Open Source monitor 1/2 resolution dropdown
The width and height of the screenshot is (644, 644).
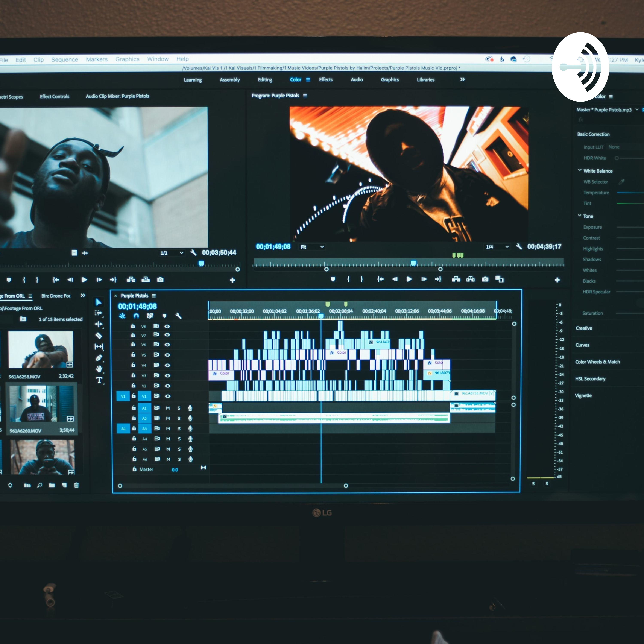point(172,253)
